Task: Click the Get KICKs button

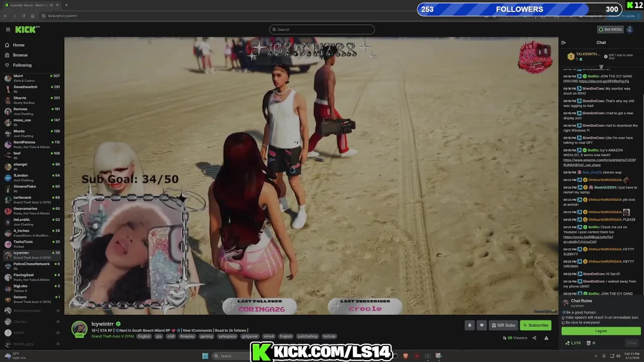Action: point(610,30)
